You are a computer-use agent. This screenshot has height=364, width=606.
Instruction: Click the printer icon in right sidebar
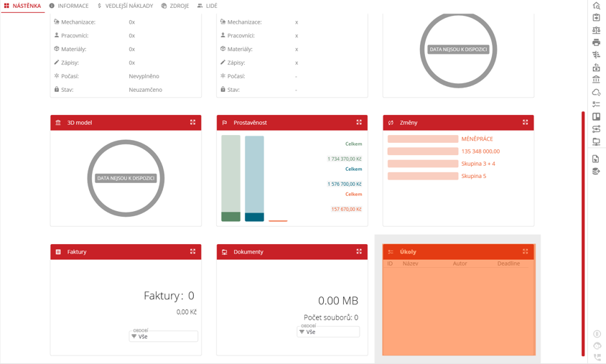point(596,42)
